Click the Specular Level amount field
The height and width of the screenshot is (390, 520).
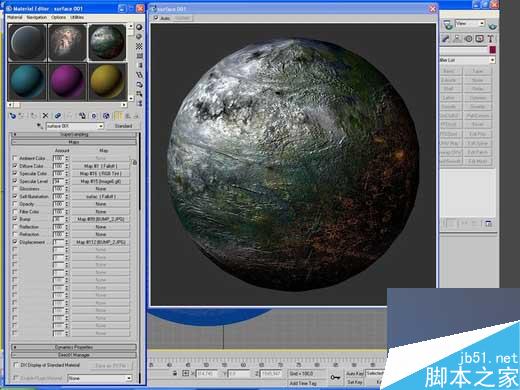58,181
